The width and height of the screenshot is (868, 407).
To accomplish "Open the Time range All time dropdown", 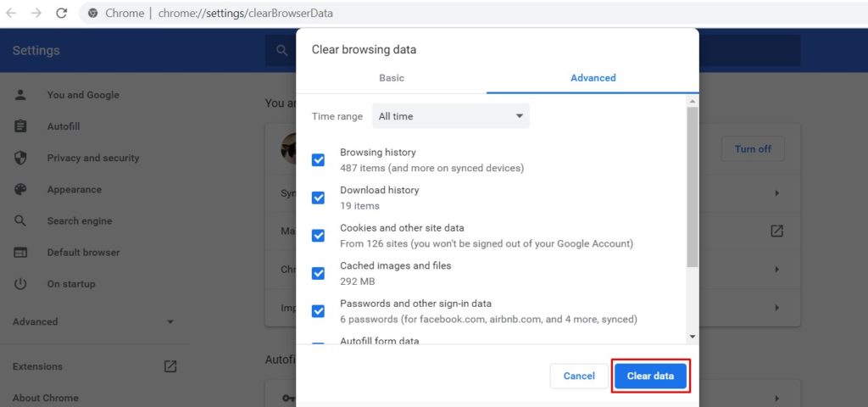I will point(451,116).
